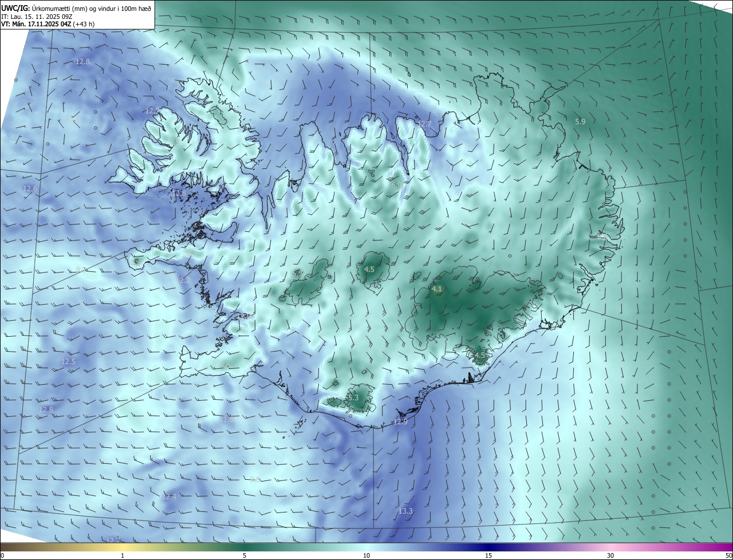Select the 6.9 value label
Screen dimensions: 733x560
point(396,186)
